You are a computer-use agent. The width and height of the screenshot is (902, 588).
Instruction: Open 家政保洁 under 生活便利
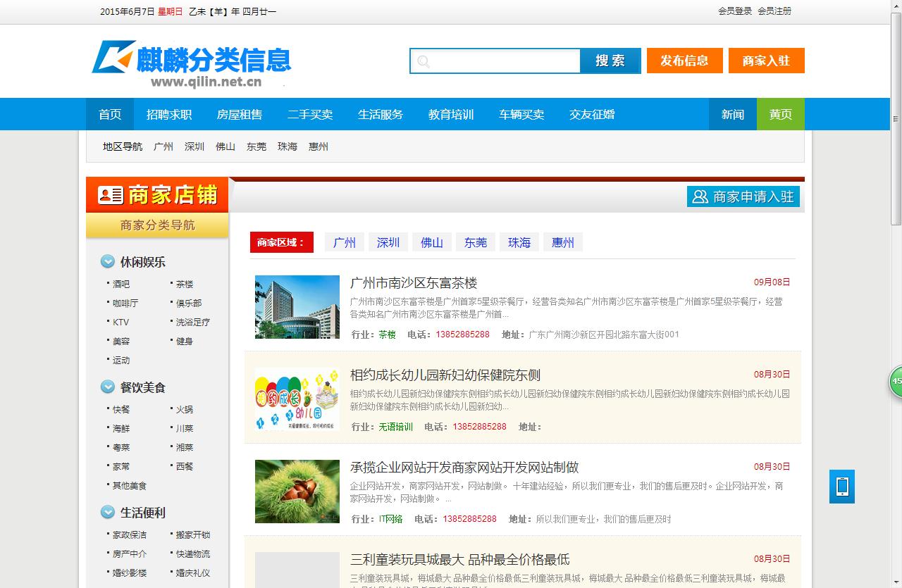pyautogui.click(x=130, y=535)
